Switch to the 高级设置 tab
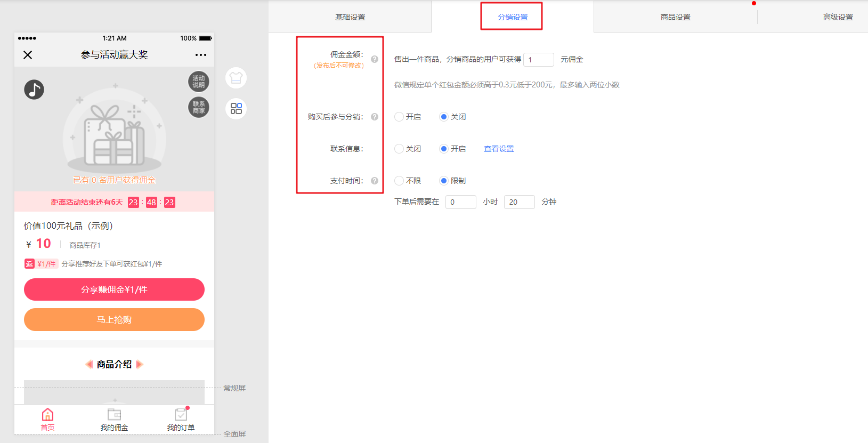 838,17
